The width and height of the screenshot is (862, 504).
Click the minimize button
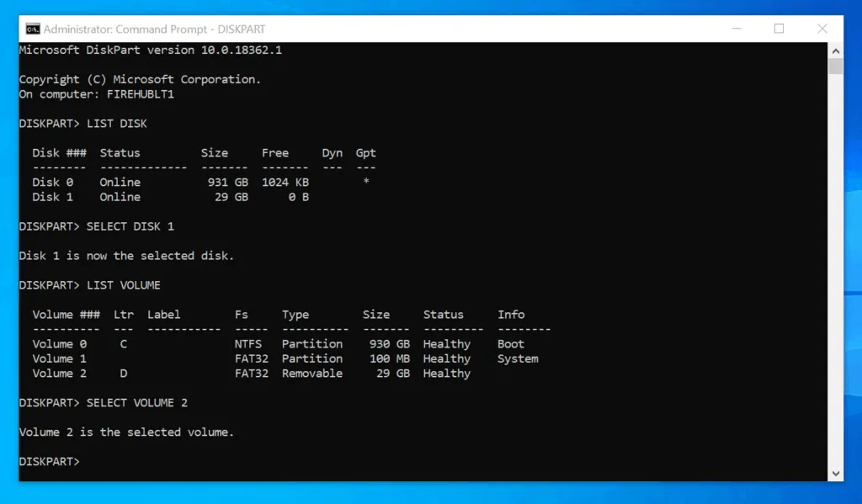[737, 28]
